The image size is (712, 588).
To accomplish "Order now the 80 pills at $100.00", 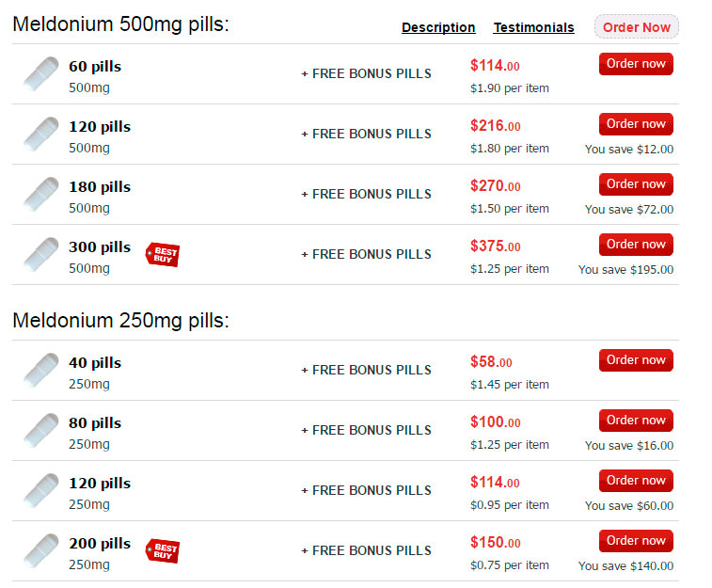I will (x=636, y=421).
